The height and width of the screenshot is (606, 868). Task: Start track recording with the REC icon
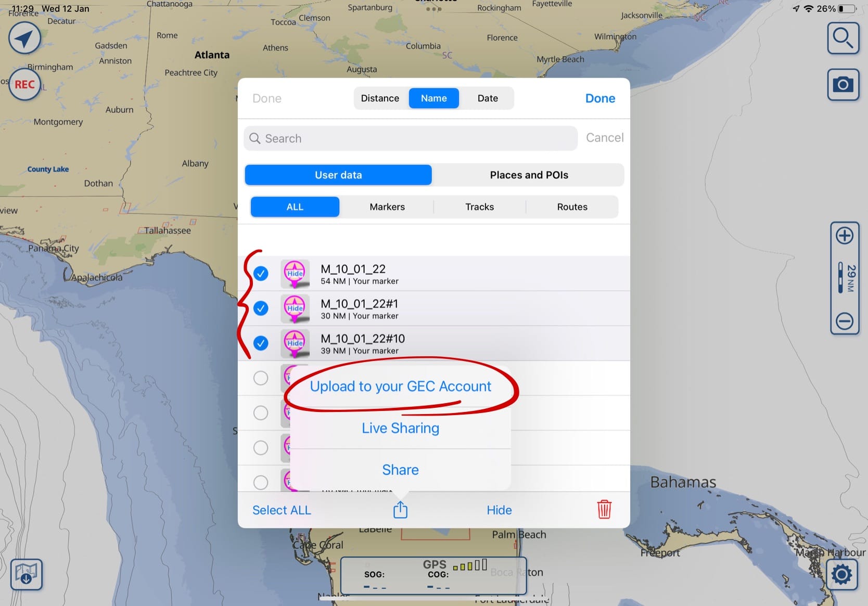tap(24, 84)
